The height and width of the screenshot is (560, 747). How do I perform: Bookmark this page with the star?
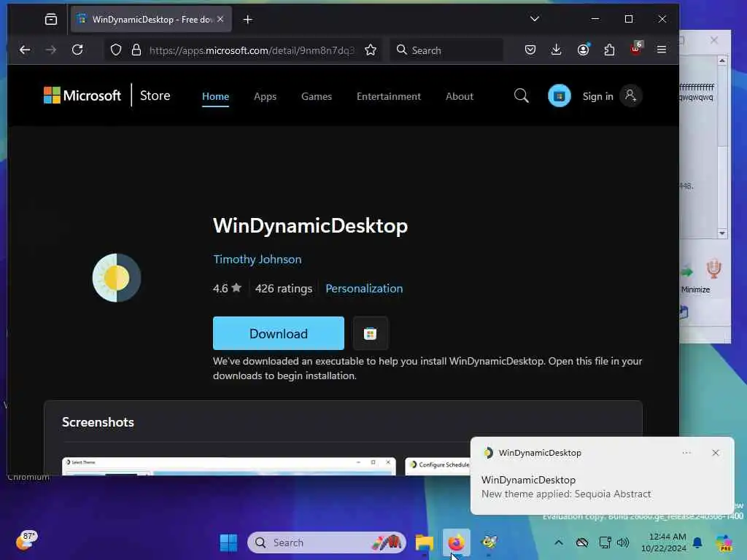(x=371, y=50)
